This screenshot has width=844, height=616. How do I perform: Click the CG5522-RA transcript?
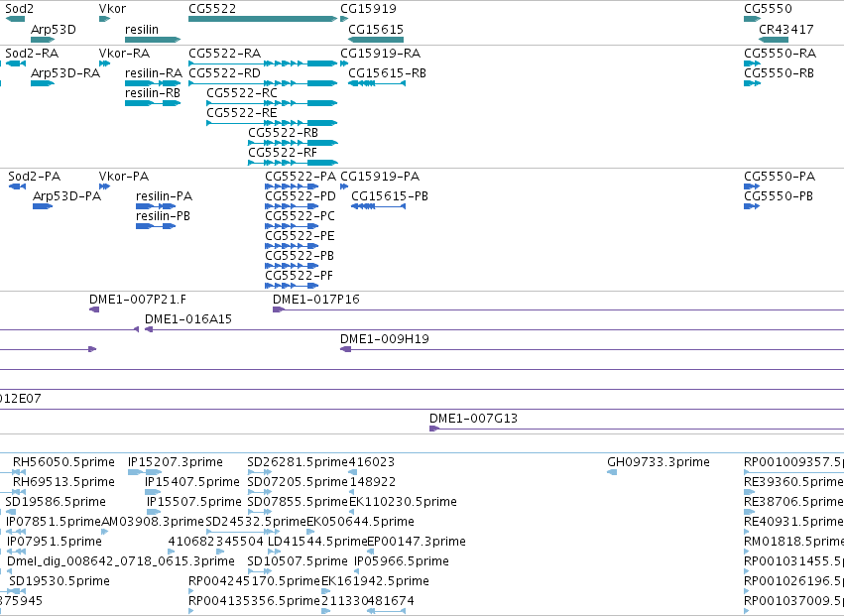[x=263, y=63]
